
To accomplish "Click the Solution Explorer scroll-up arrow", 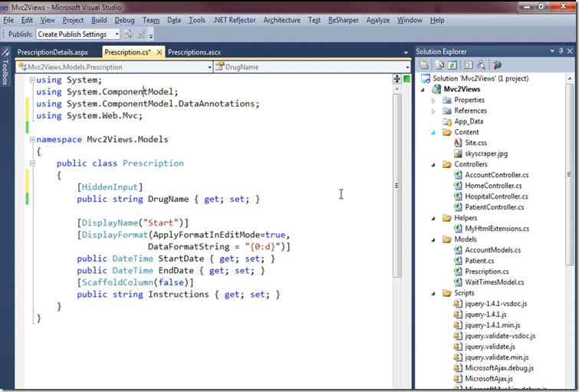I will [x=569, y=79].
